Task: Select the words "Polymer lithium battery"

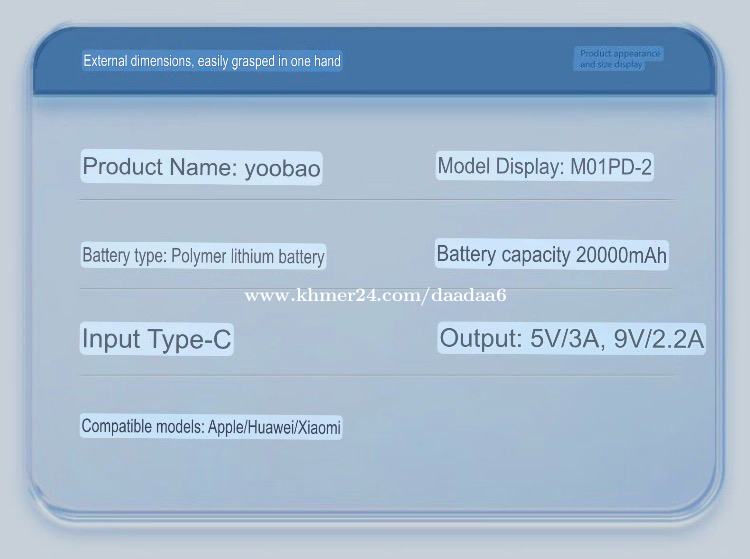Action: [248, 256]
